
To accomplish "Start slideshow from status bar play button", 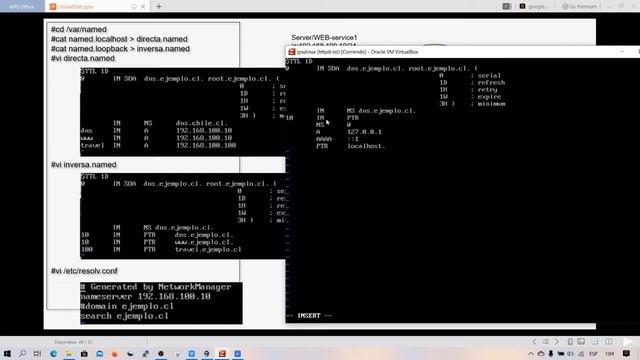I will (628, 342).
